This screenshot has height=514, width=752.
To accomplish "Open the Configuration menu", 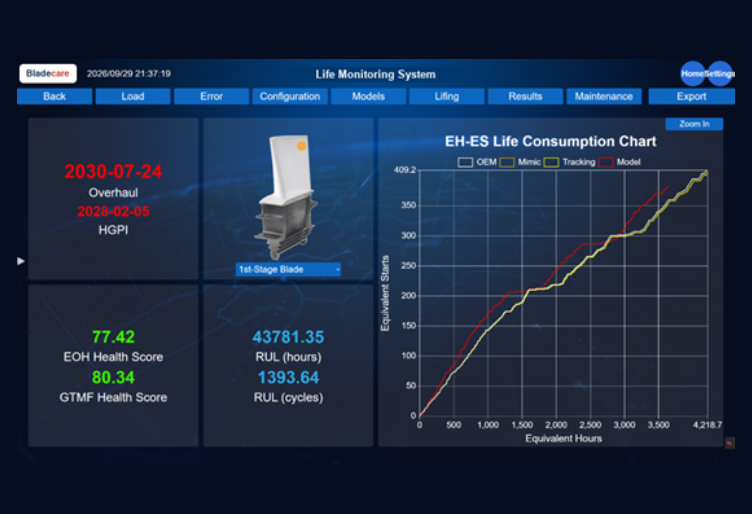I will (x=290, y=96).
